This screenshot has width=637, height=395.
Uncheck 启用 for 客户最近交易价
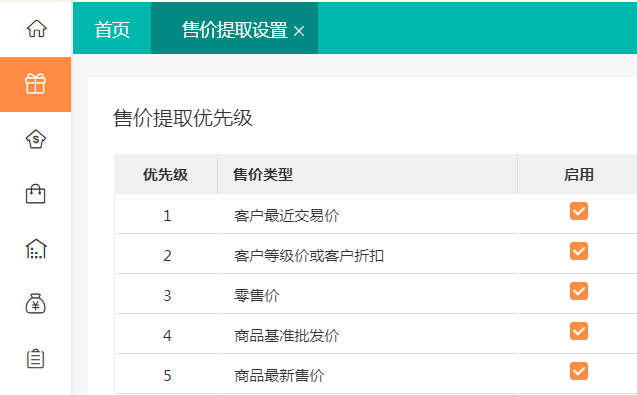tap(578, 211)
